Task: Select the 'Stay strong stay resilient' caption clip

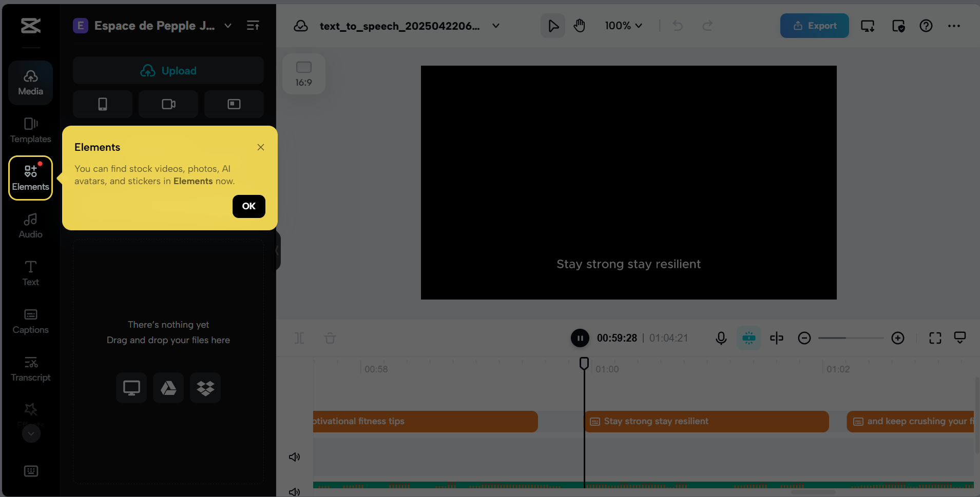Action: coord(707,422)
